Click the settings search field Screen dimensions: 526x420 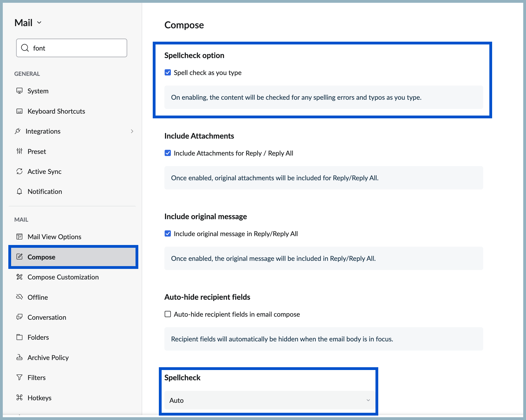78,48
